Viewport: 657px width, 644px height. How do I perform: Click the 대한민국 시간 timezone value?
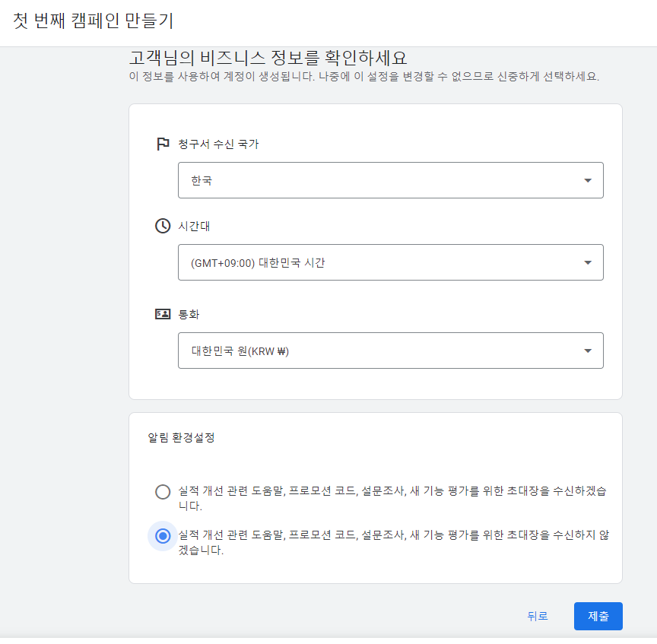coord(304,262)
